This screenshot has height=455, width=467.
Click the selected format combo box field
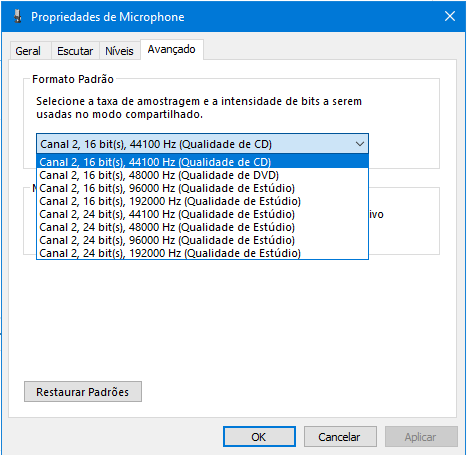(x=202, y=144)
